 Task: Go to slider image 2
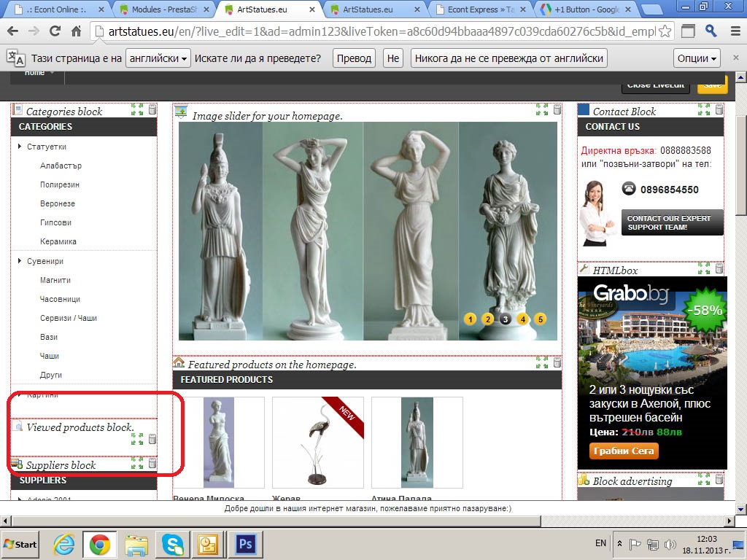(x=488, y=319)
